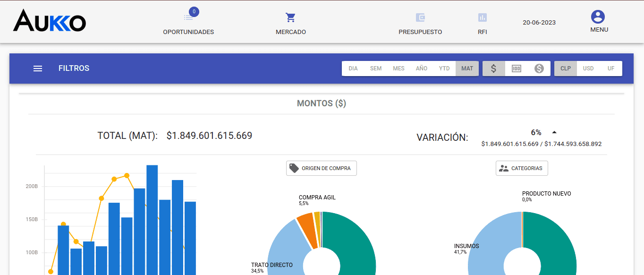The width and height of the screenshot is (644, 275).
Task: Click the PRODUCTO NUEVO pie label
Action: pyautogui.click(x=547, y=194)
